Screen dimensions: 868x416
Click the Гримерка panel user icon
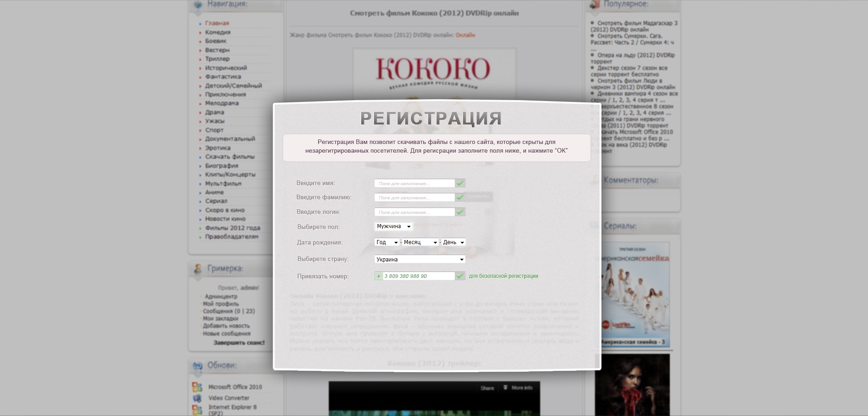(198, 269)
